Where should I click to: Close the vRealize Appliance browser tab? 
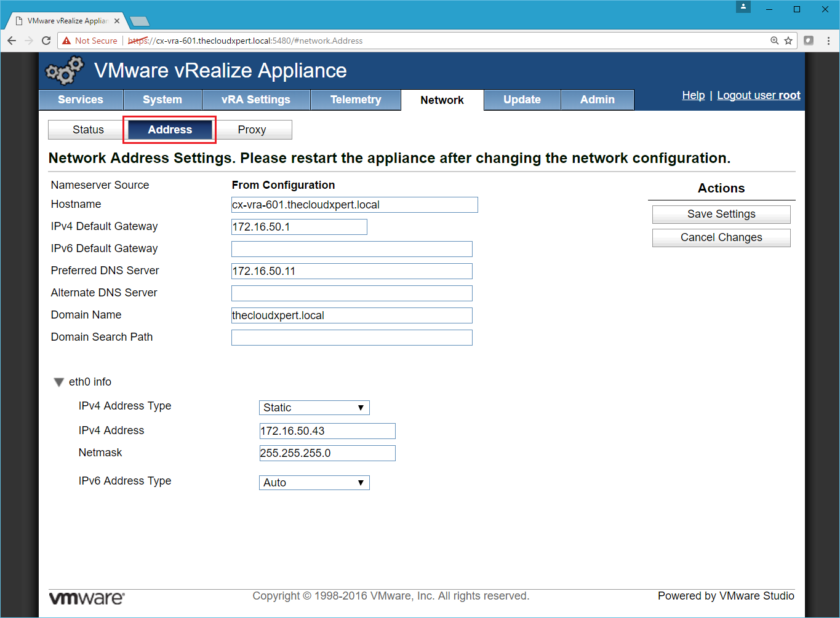pos(117,21)
